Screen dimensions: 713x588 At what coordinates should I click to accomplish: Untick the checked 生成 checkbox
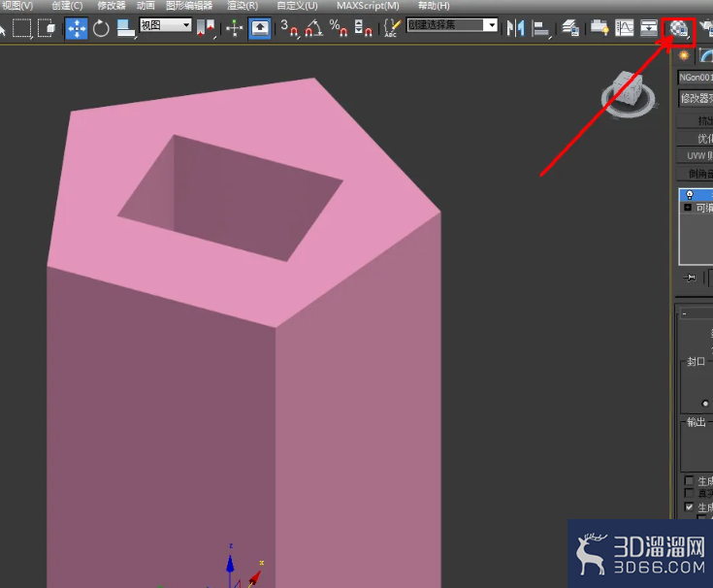coord(689,506)
